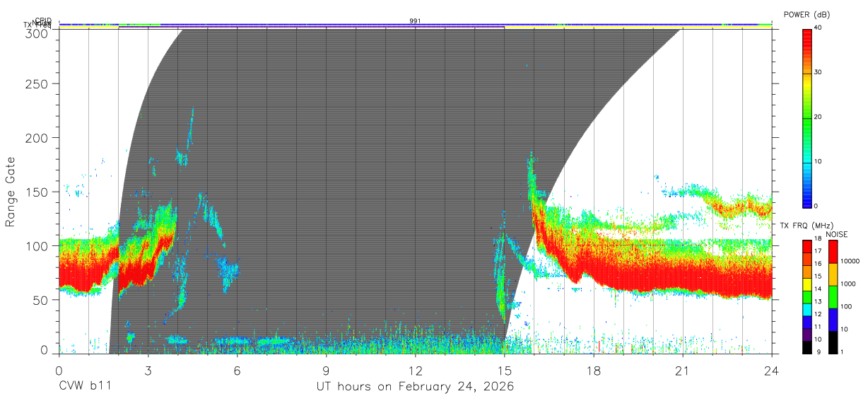
Task: Select the blue 11–12 MHz frequency swatch
Action: pos(807,322)
